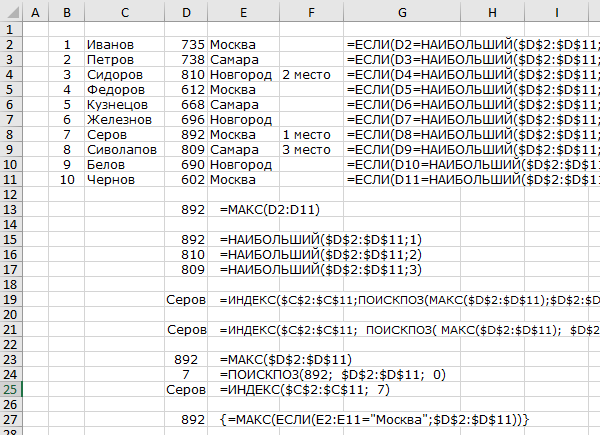This screenshot has height=435, width=600.
Task: Select the cell with Сиволапов
Action: coord(122,149)
